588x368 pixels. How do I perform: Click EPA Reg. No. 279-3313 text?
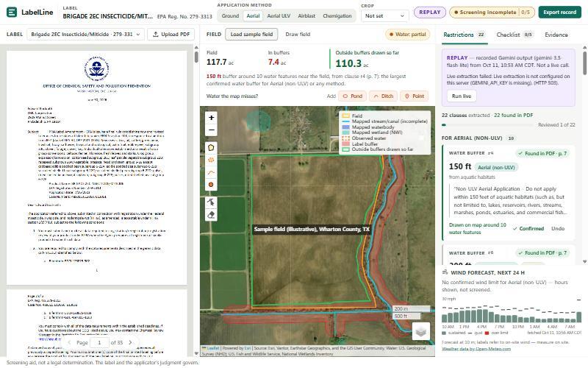pyautogui.click(x=184, y=16)
